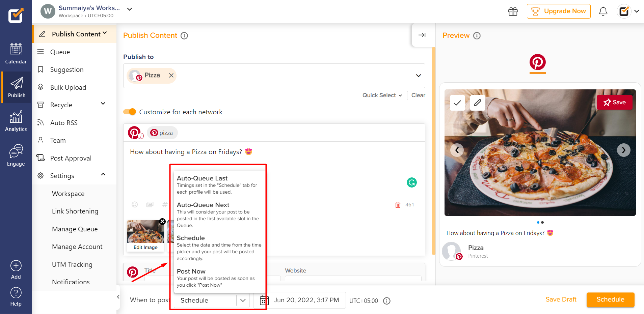Viewport: 644px width, 314px height.
Task: Select UTM Tracking under Settings
Action: click(x=72, y=264)
